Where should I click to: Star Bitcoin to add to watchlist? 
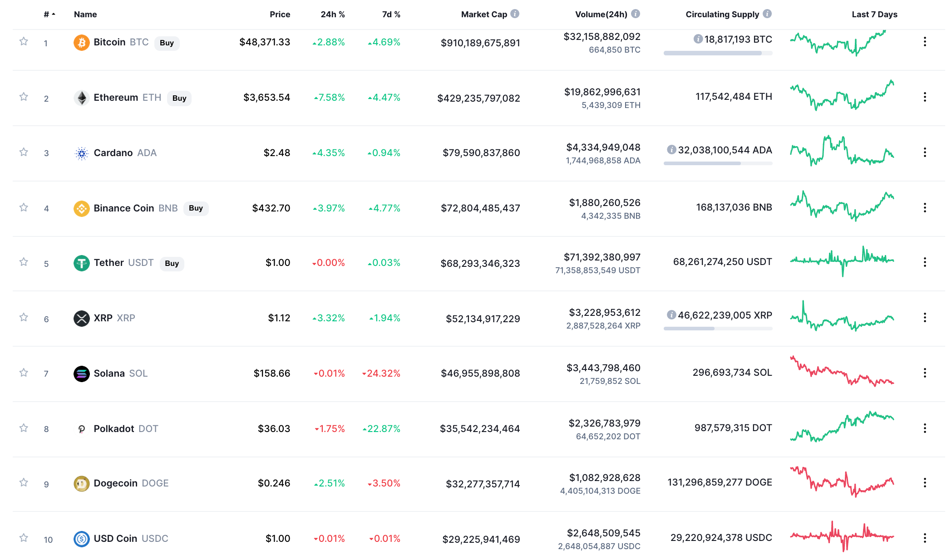(x=24, y=42)
